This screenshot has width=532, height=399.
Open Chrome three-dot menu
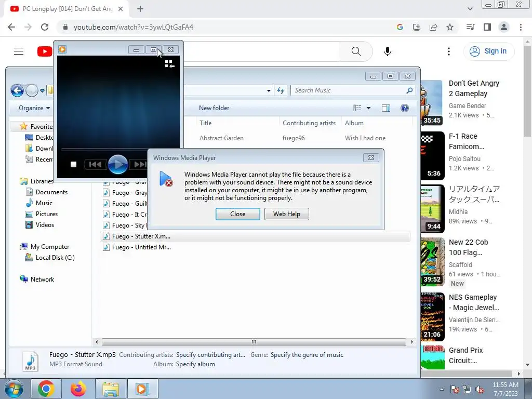coord(521,27)
